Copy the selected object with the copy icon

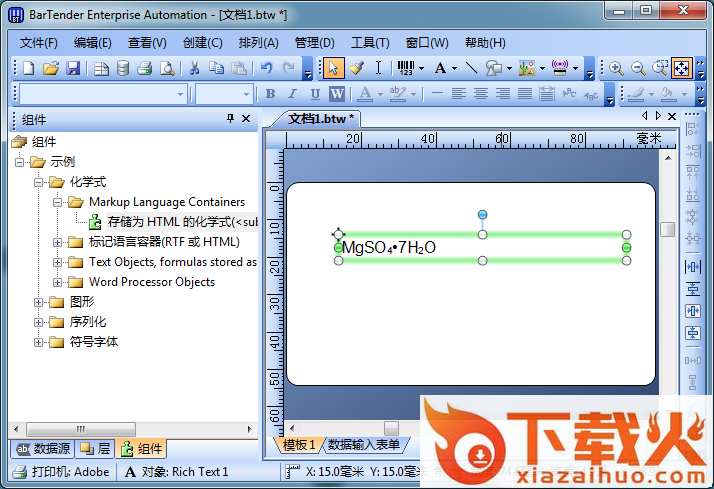click(216, 68)
